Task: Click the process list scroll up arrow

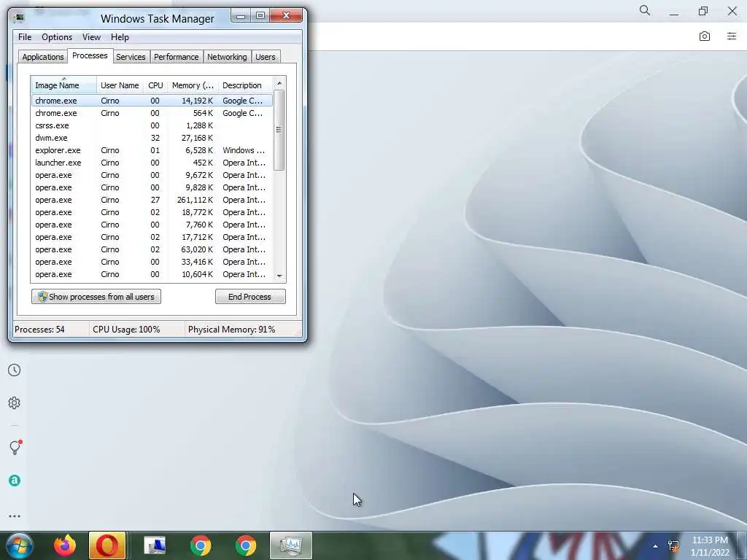Action: pyautogui.click(x=279, y=83)
